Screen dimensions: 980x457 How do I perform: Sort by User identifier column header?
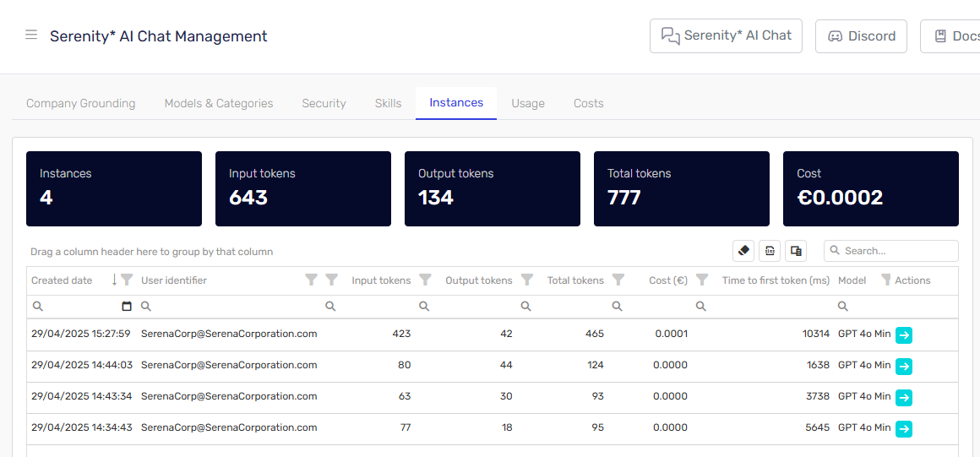pos(174,280)
